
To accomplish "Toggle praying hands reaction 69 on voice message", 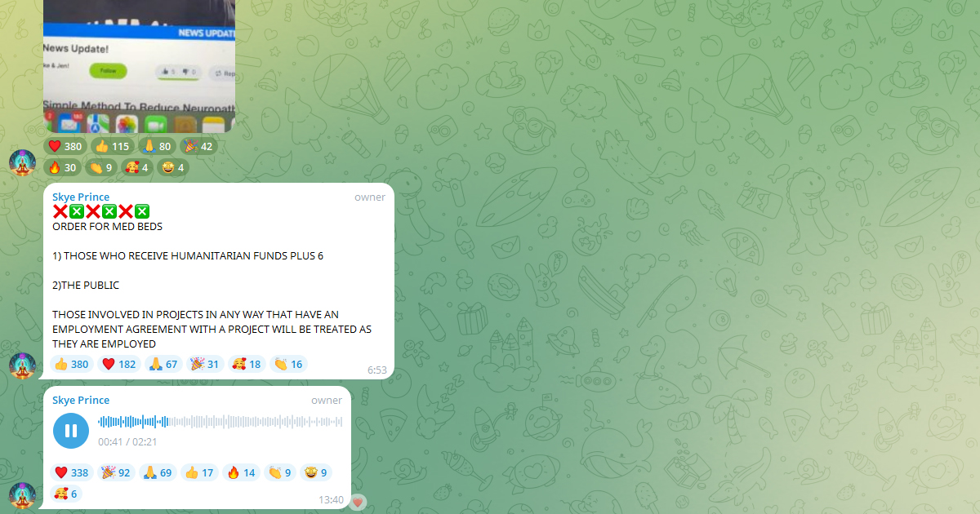I will 158,472.
